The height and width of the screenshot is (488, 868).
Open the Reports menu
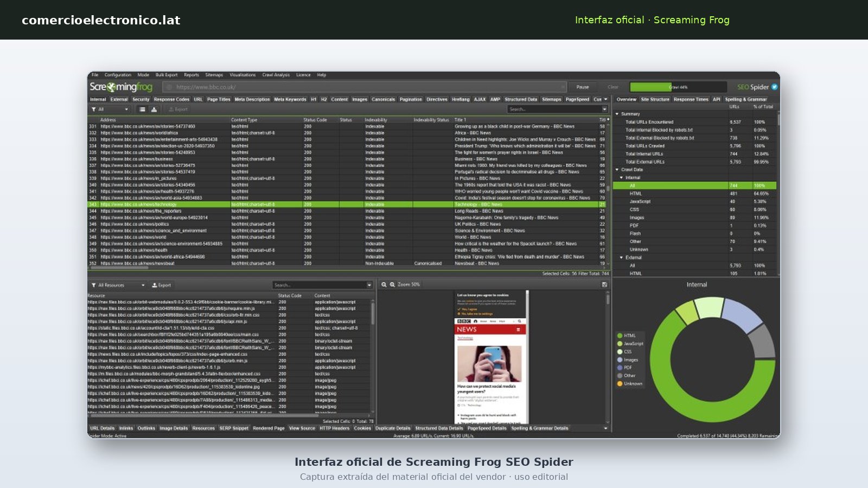coord(192,75)
